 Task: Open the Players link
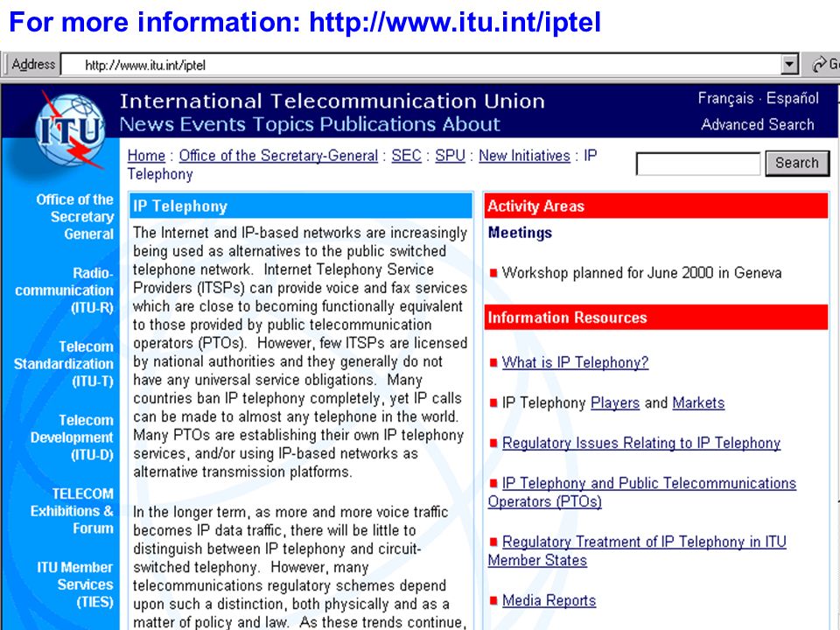[x=615, y=402]
